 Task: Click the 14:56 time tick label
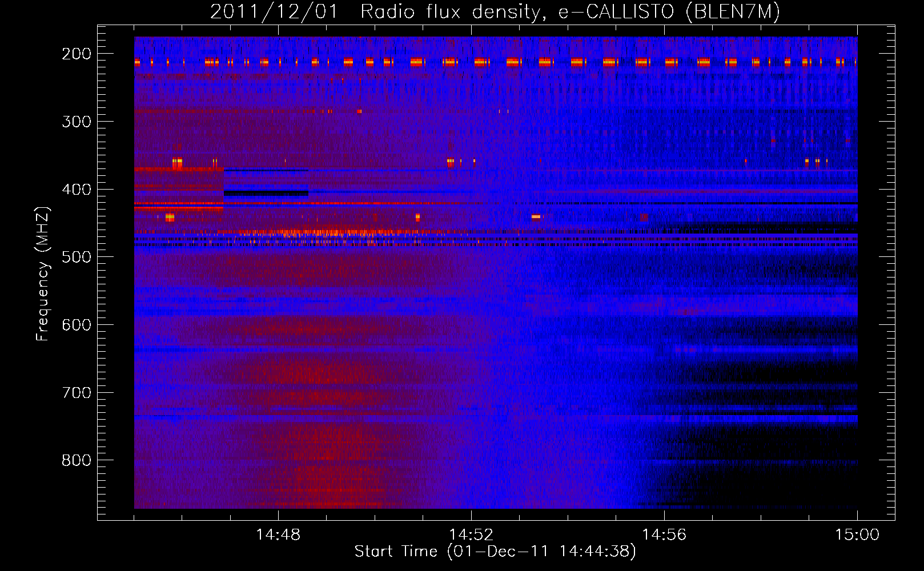coord(664,535)
